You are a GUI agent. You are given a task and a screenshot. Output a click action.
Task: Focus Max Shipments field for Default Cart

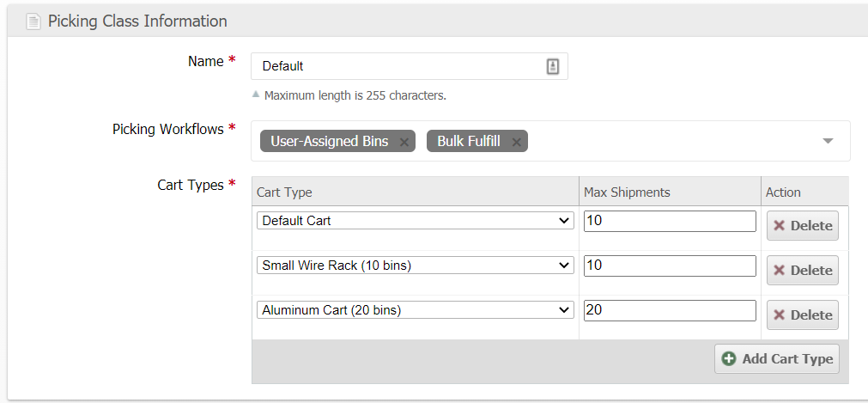(669, 221)
